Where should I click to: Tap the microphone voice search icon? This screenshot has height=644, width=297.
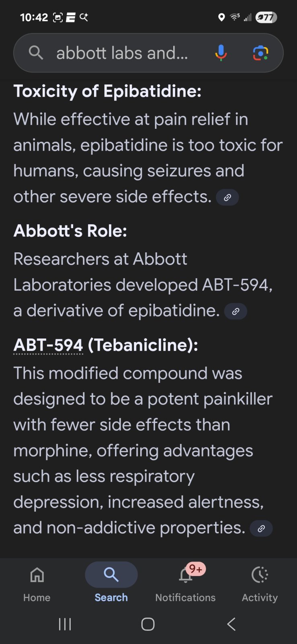221,53
